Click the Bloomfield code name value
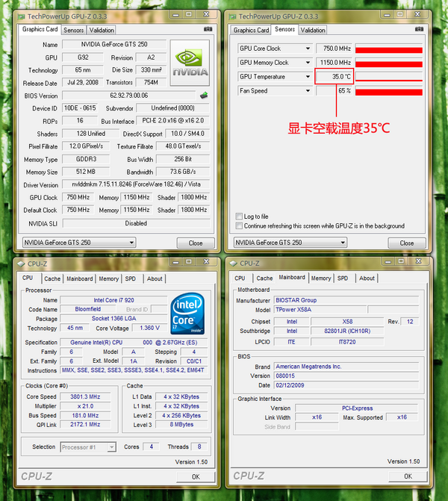This screenshot has height=501, width=448. point(88,309)
